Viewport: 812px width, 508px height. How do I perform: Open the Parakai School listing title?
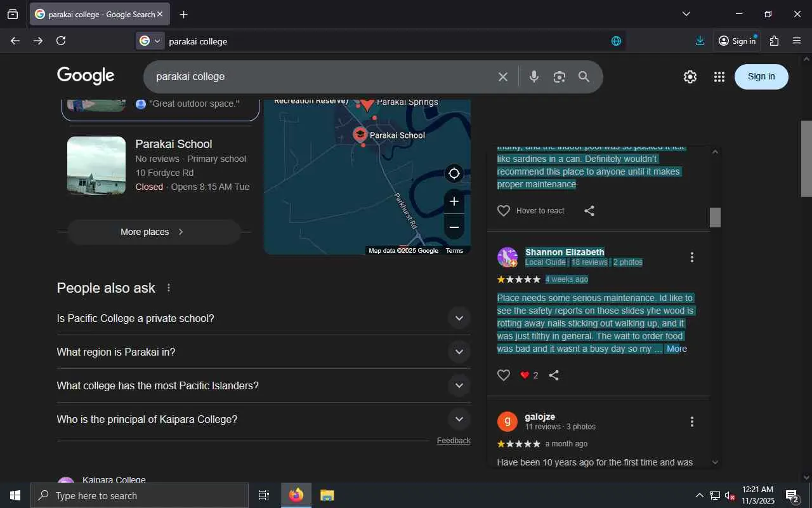click(x=174, y=144)
